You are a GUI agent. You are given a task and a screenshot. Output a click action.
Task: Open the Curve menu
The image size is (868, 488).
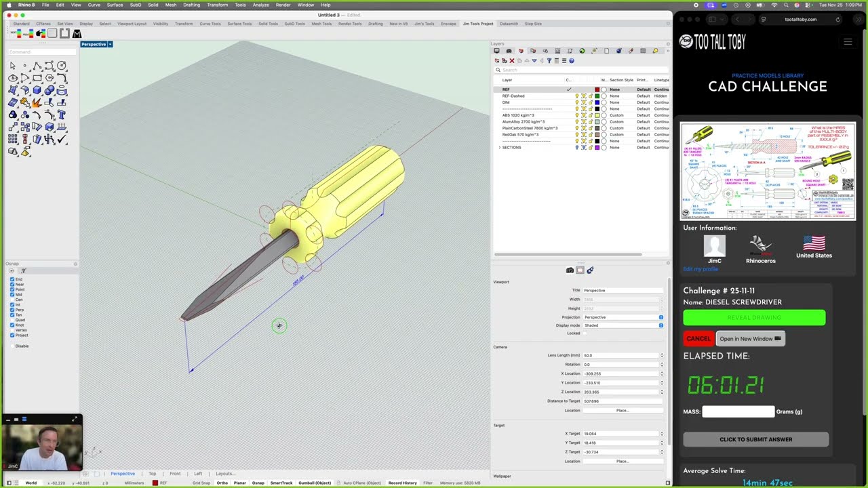[x=94, y=5]
